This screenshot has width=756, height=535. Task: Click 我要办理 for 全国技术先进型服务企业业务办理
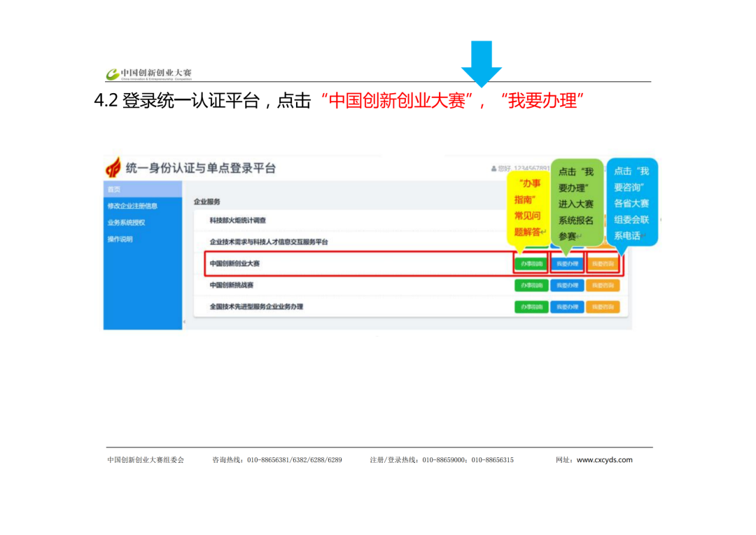point(567,307)
